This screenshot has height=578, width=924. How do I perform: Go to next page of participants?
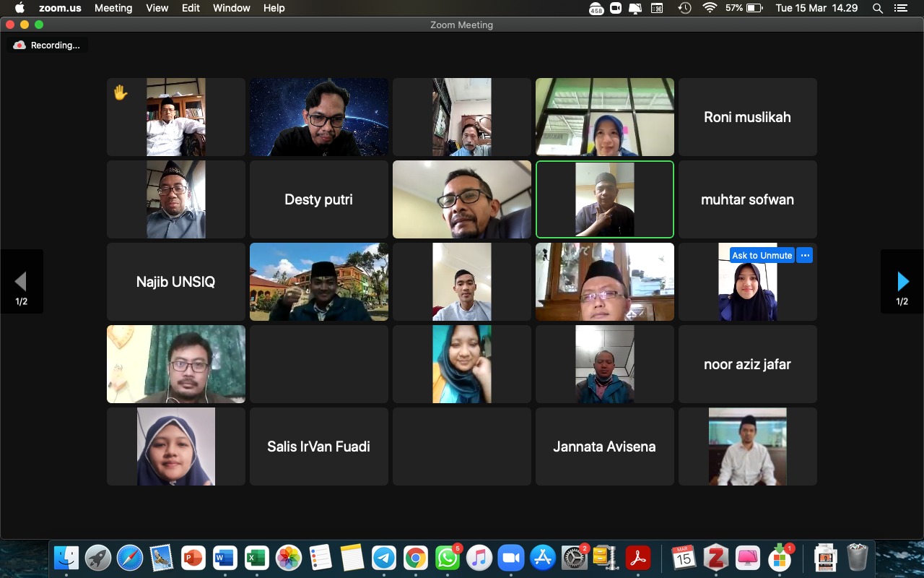click(x=902, y=282)
